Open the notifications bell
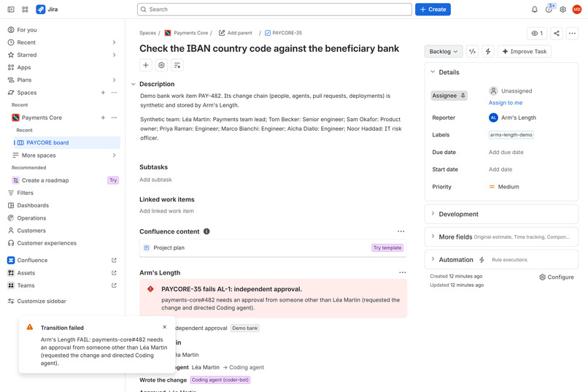 coord(534,9)
